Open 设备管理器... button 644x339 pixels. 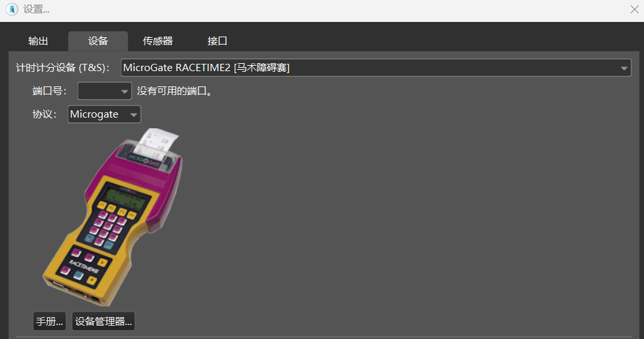(104, 321)
